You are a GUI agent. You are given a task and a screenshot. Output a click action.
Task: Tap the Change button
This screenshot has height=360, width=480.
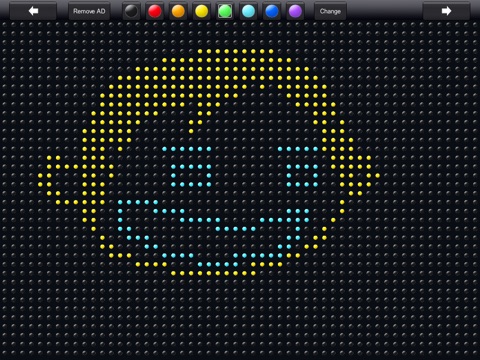(330, 11)
